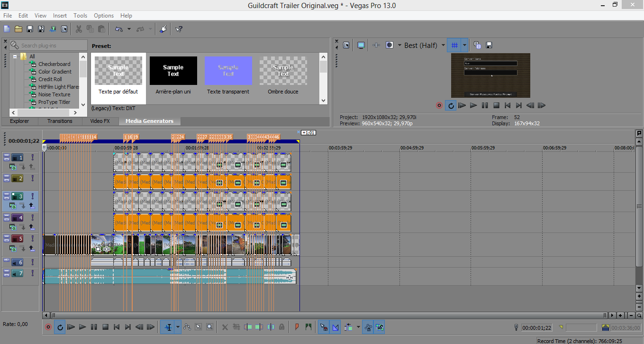Toggle Auto Ripple button
The height and width of the screenshot is (344, 644).
tap(349, 327)
